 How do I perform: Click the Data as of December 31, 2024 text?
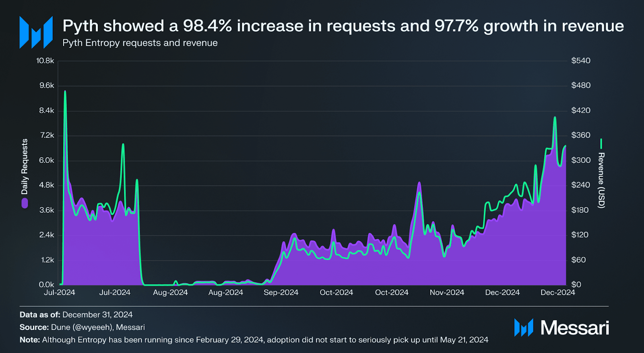pyautogui.click(x=76, y=315)
